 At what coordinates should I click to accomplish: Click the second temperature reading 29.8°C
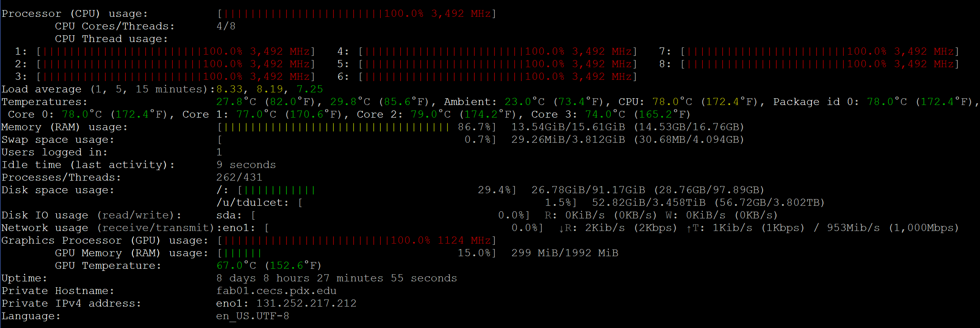tap(350, 102)
